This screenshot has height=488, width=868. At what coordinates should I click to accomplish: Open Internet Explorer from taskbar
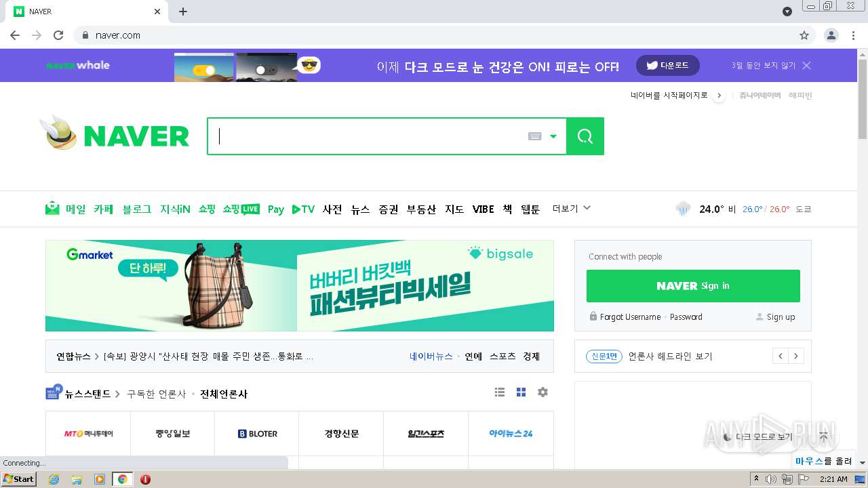pos(54,479)
